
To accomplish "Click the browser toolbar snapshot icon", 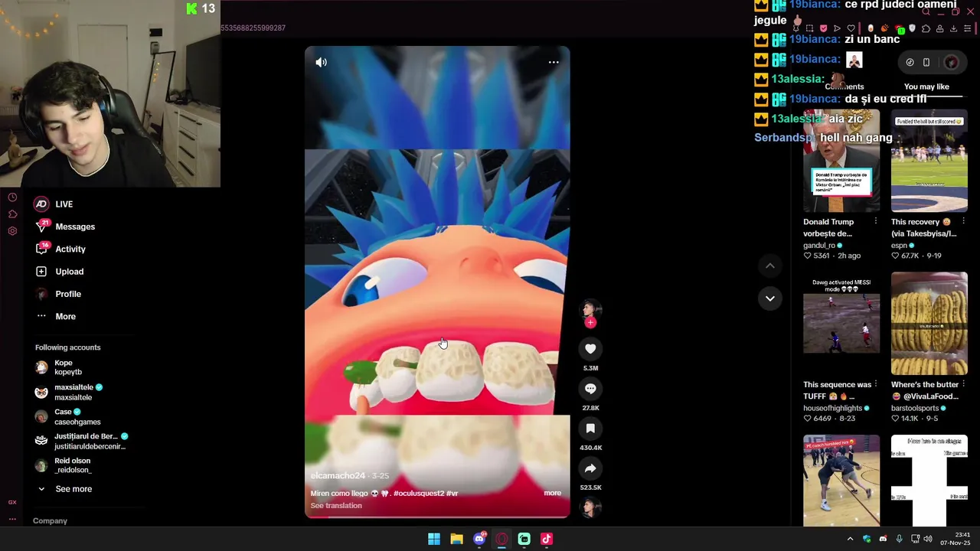I will tap(809, 28).
